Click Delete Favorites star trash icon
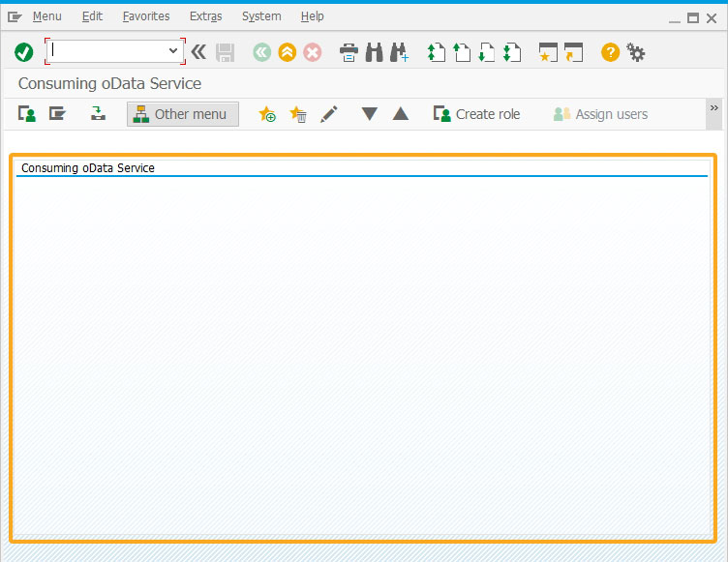 (297, 114)
